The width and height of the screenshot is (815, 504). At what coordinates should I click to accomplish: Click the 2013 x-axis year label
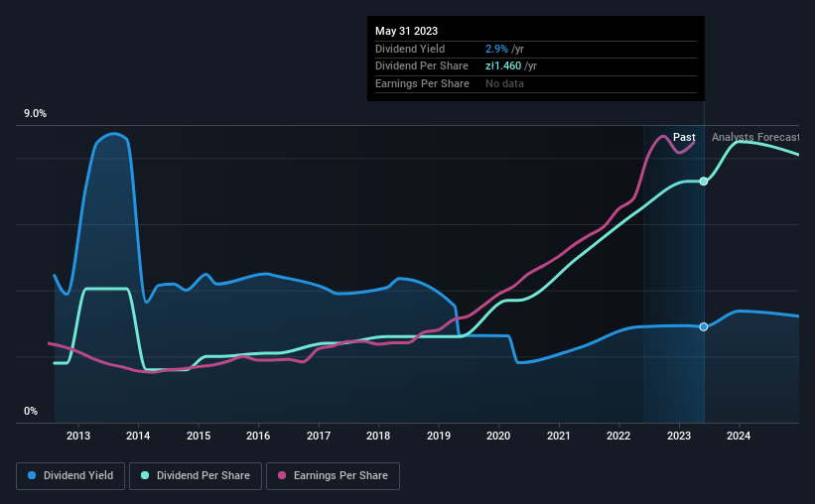[78, 437]
